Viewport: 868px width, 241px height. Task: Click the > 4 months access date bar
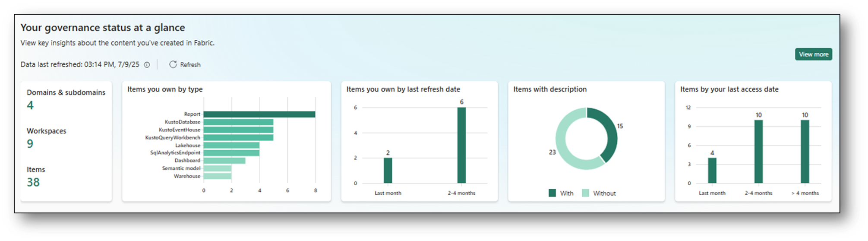[x=805, y=152]
